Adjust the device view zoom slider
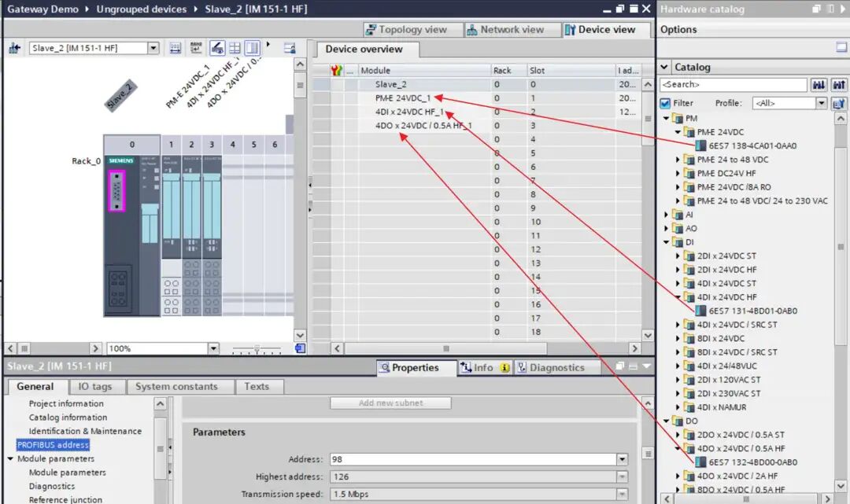Screen dimensions: 850x504 point(257,348)
